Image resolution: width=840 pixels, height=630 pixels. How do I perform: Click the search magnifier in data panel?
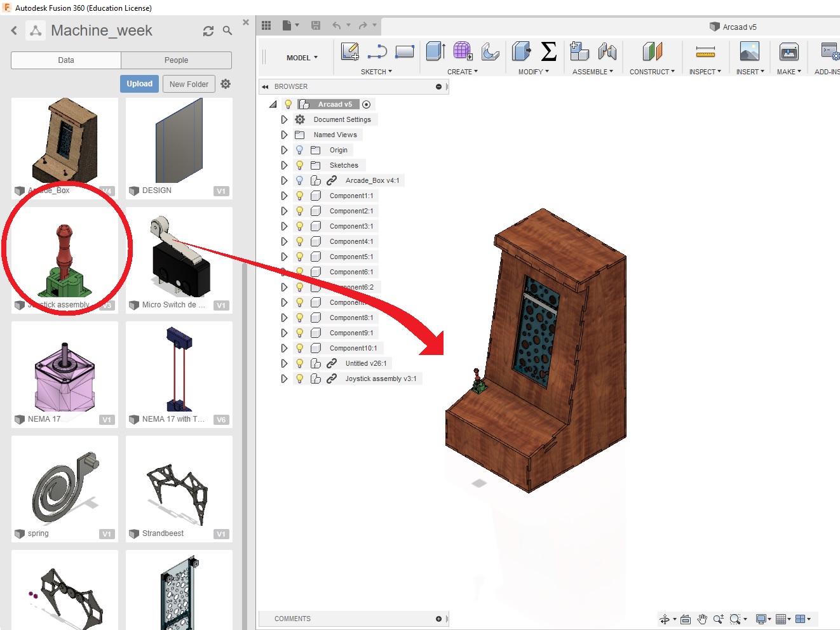[x=227, y=30]
